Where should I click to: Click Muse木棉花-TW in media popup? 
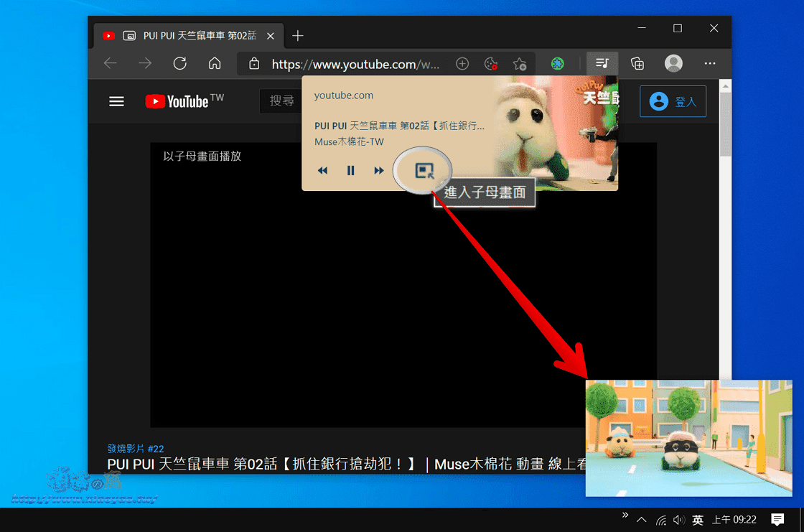pos(349,142)
